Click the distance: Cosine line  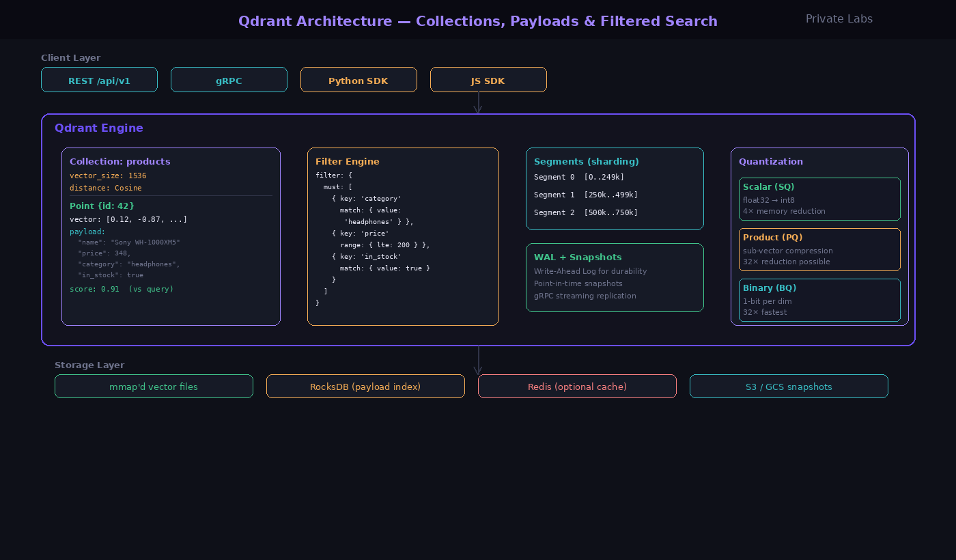[x=106, y=188]
